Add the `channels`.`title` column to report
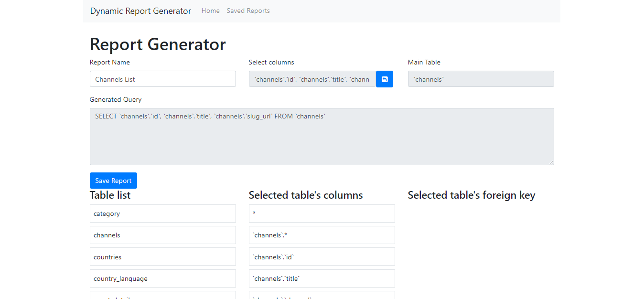Image resolution: width=644 pixels, height=299 pixels. [322, 278]
